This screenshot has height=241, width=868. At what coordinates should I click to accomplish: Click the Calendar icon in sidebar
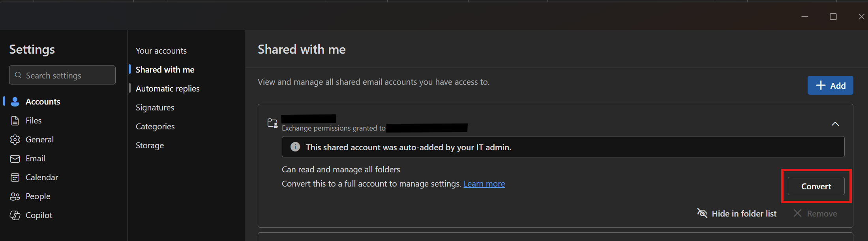click(x=15, y=177)
